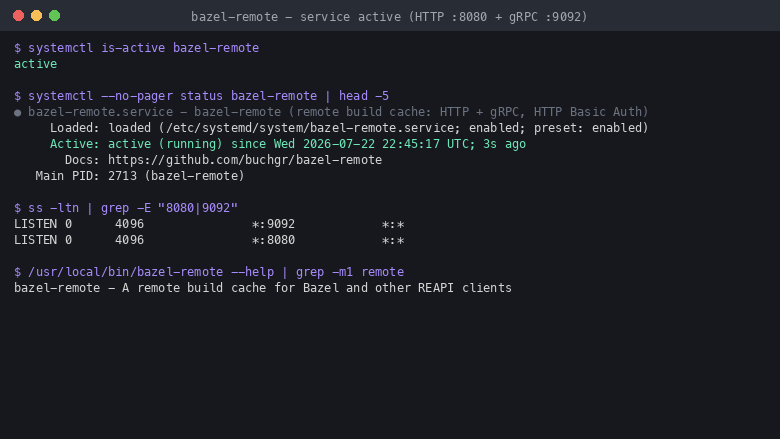Viewport: 780px width, 439px height.
Task: Click the '*:*' peer address in the 9092 row
Action: (393, 225)
